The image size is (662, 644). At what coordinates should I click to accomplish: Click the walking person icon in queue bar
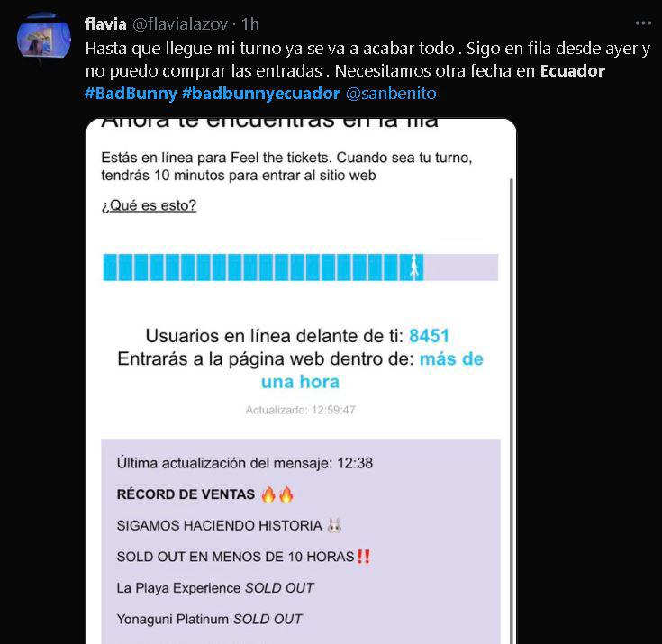point(414,267)
